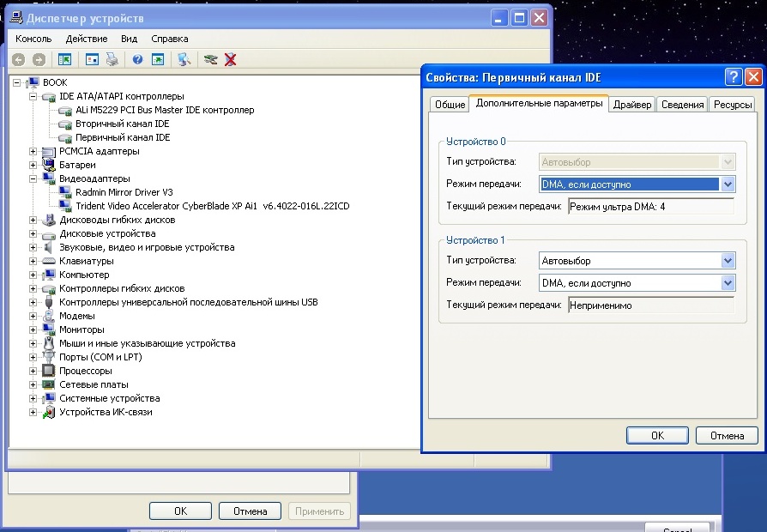Click Отмена in the properties dialog

tap(727, 435)
